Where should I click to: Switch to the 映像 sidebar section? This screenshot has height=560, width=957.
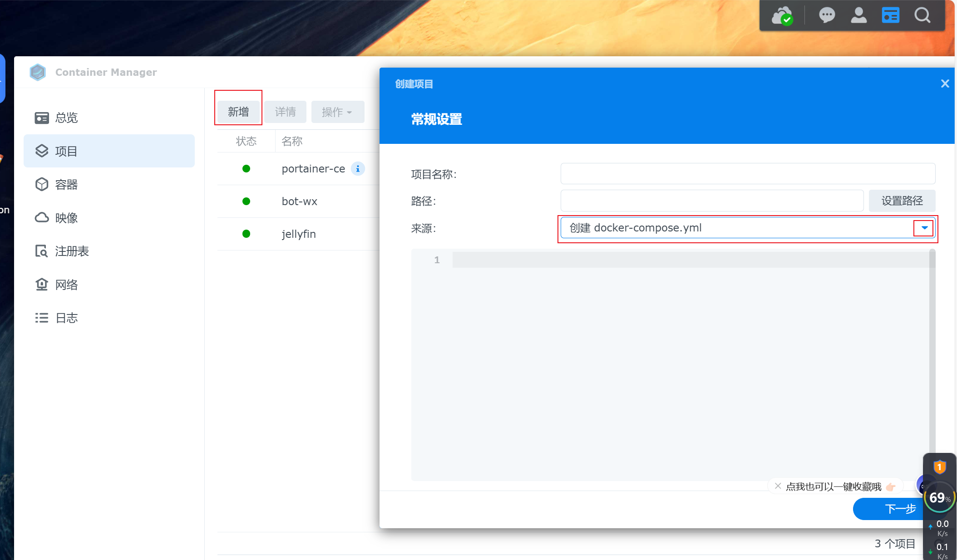pos(66,218)
